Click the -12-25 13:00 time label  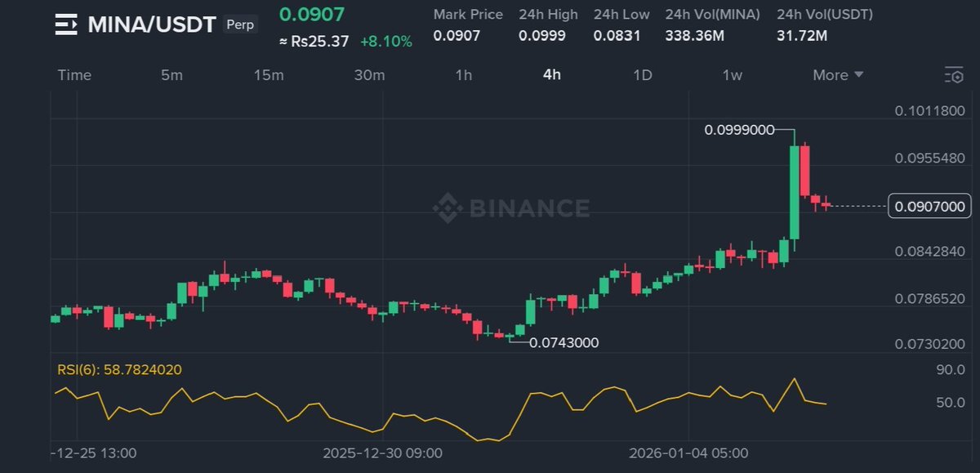pos(94,453)
